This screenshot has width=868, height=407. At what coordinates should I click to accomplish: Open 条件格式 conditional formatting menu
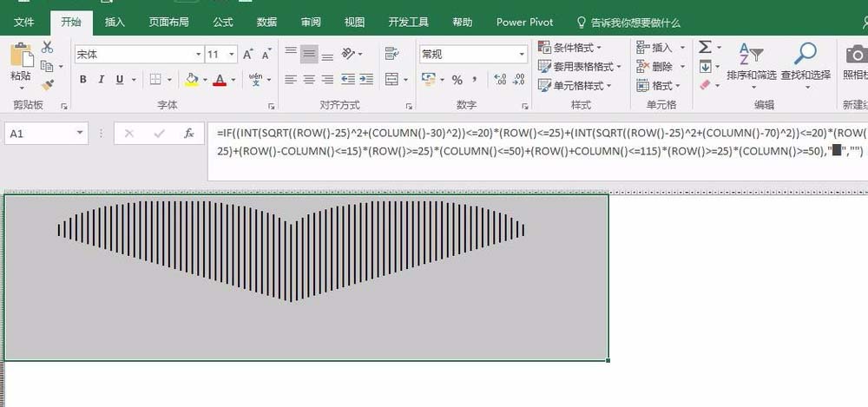click(x=570, y=48)
